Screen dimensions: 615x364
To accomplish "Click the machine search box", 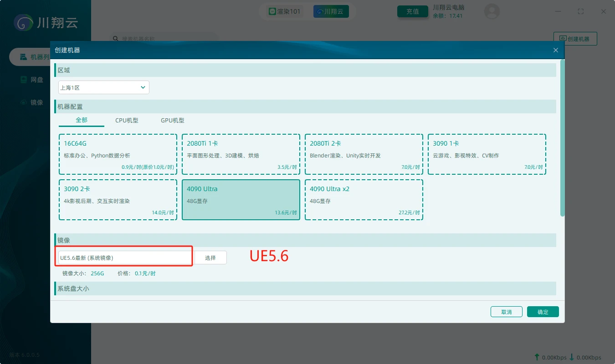I will (164, 39).
